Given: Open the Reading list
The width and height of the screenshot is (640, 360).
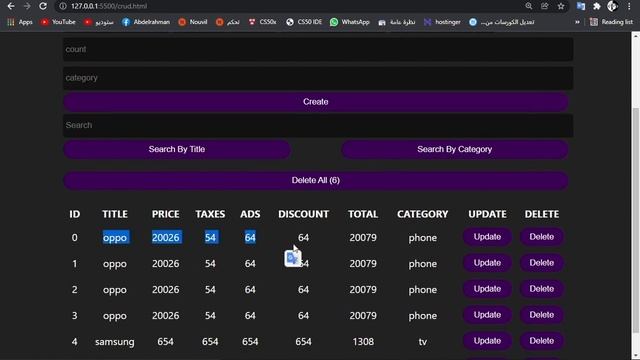Looking at the screenshot, I should (x=611, y=22).
